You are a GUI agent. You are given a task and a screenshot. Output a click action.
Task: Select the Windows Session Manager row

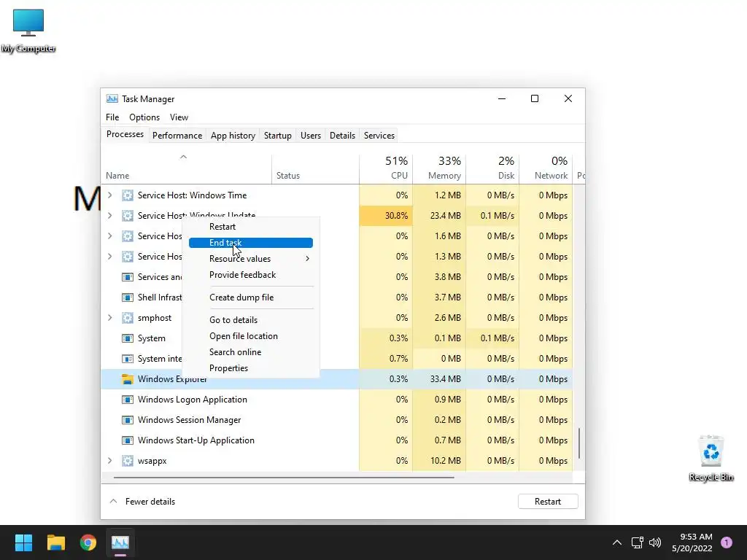point(337,420)
